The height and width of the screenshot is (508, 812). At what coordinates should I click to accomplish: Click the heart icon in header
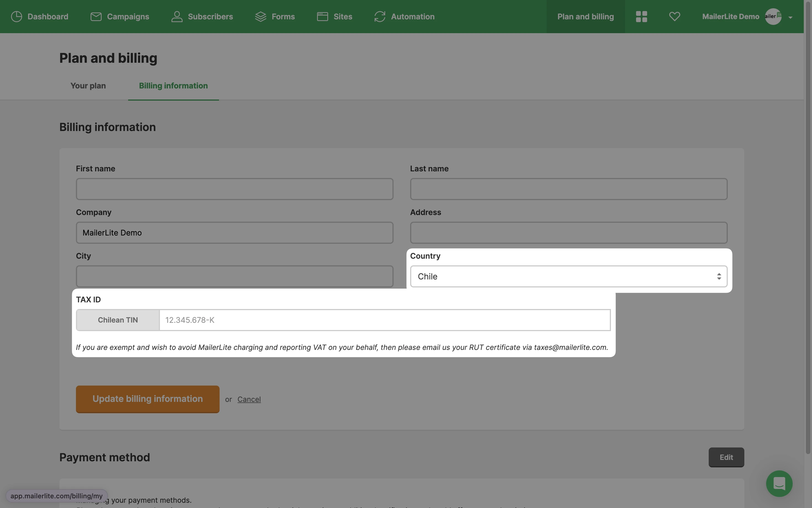coord(674,17)
